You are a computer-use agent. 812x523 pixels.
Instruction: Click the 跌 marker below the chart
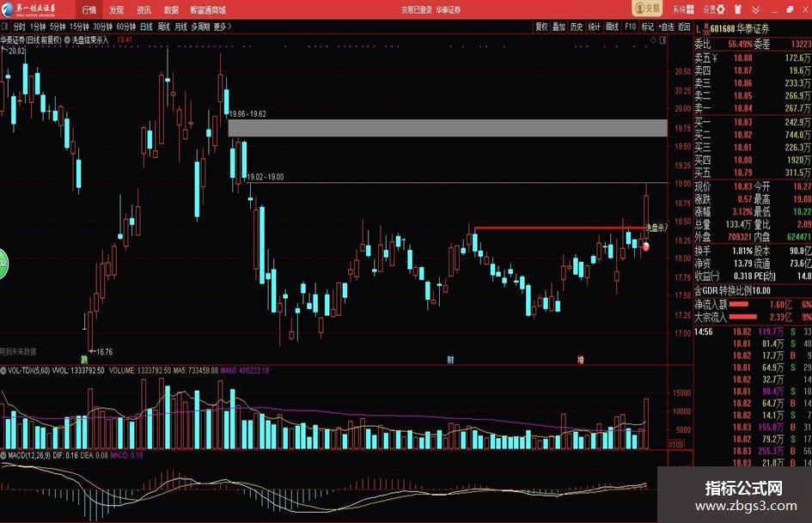84,359
